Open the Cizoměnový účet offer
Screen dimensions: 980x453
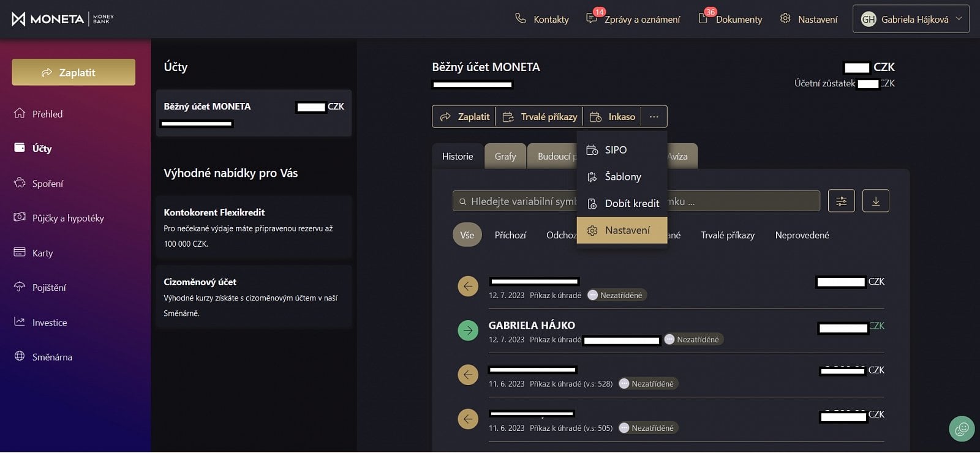[254, 297]
